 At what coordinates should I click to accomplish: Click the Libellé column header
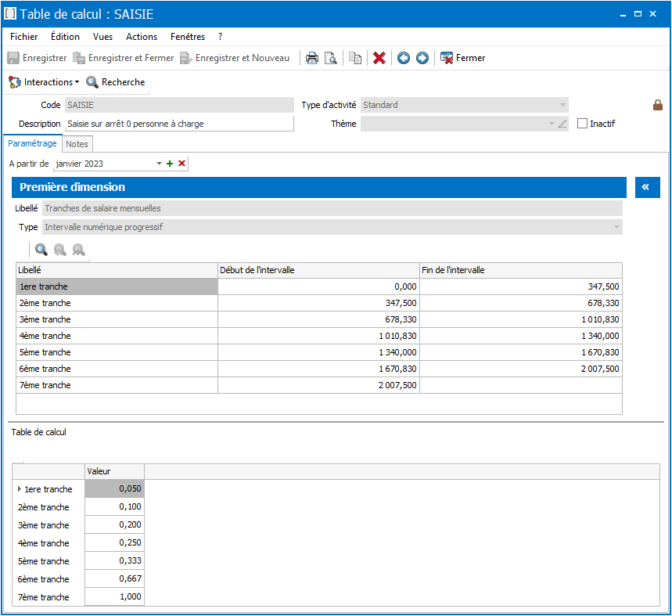pyautogui.click(x=117, y=270)
